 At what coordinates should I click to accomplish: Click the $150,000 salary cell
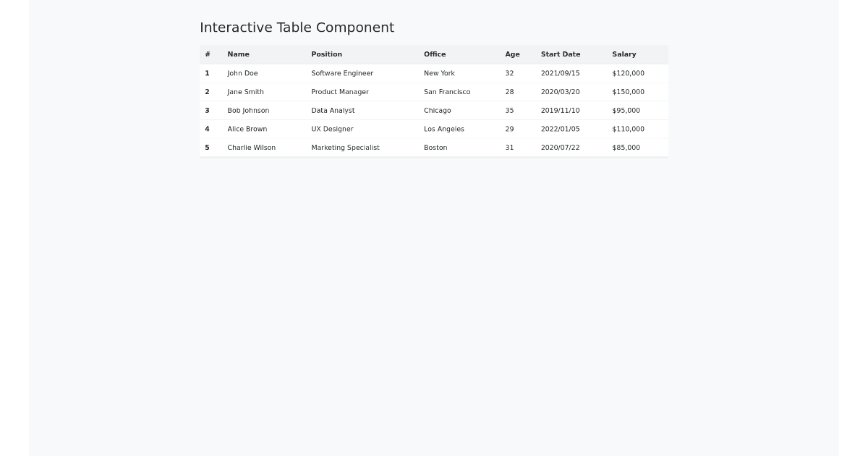pyautogui.click(x=637, y=92)
